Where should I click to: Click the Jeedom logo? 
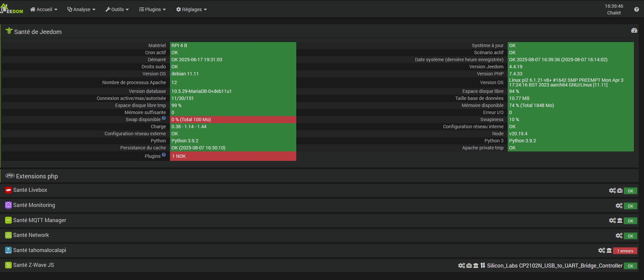tap(12, 9)
